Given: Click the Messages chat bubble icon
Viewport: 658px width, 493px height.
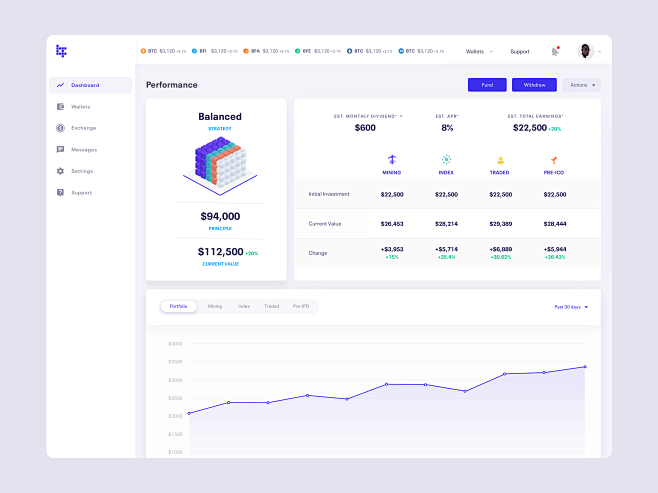Looking at the screenshot, I should tap(61, 150).
